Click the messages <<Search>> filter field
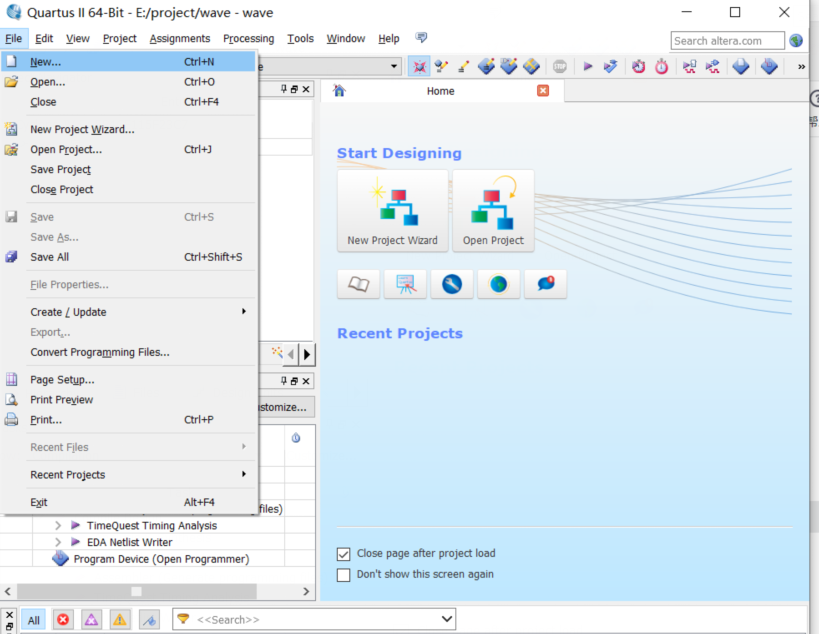 (314, 619)
